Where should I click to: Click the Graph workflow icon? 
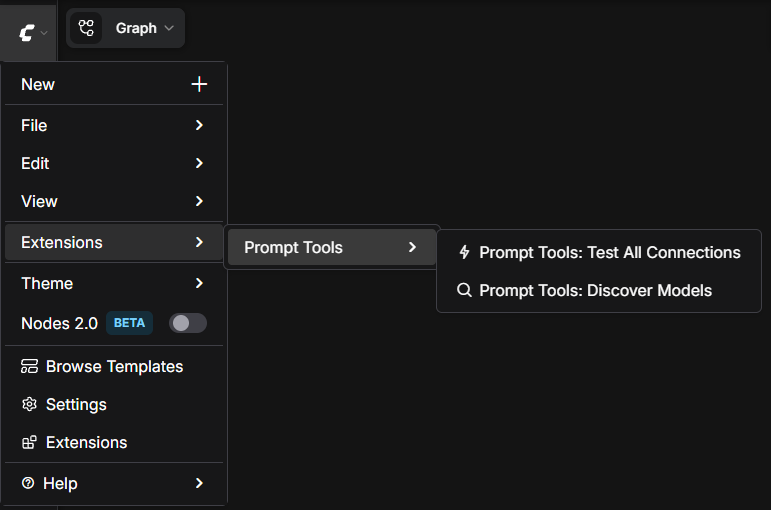86,28
